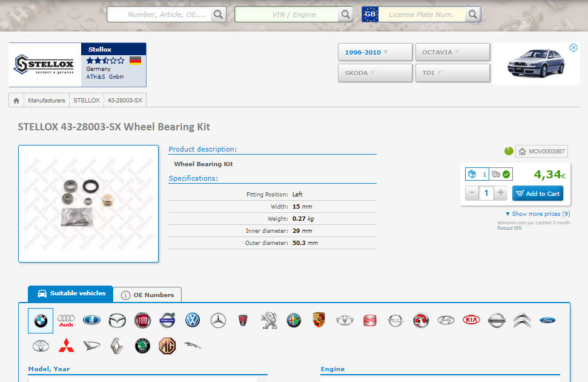
Task: Choose the Volkswagen logo in vehicle brands
Action: point(193,321)
